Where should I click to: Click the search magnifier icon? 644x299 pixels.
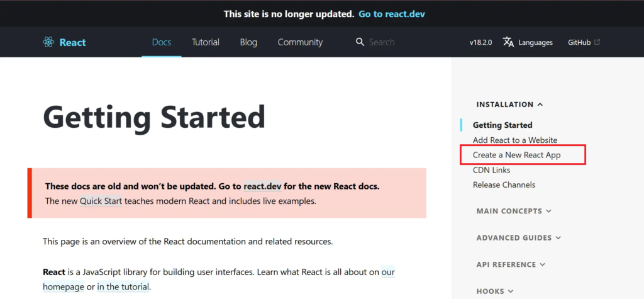360,42
